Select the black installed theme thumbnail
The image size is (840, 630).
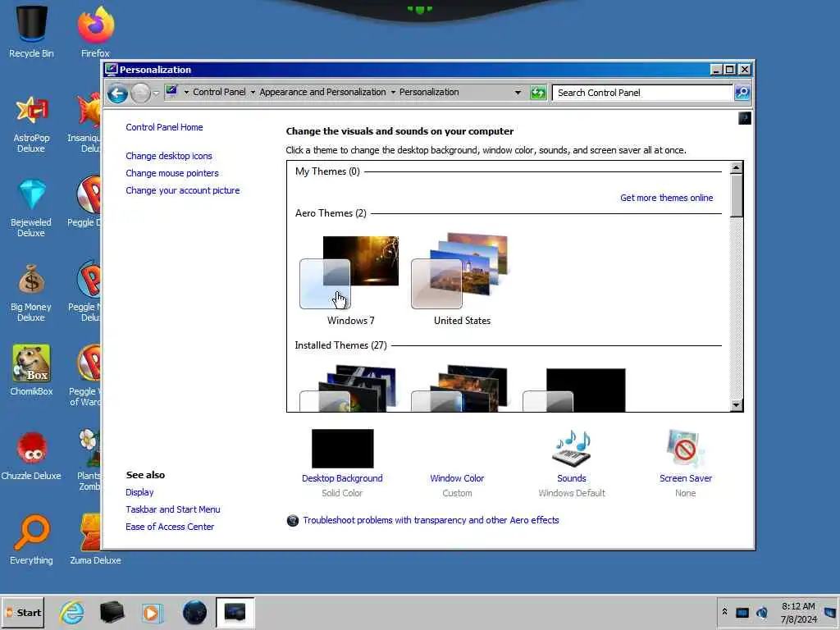pyautogui.click(x=574, y=390)
